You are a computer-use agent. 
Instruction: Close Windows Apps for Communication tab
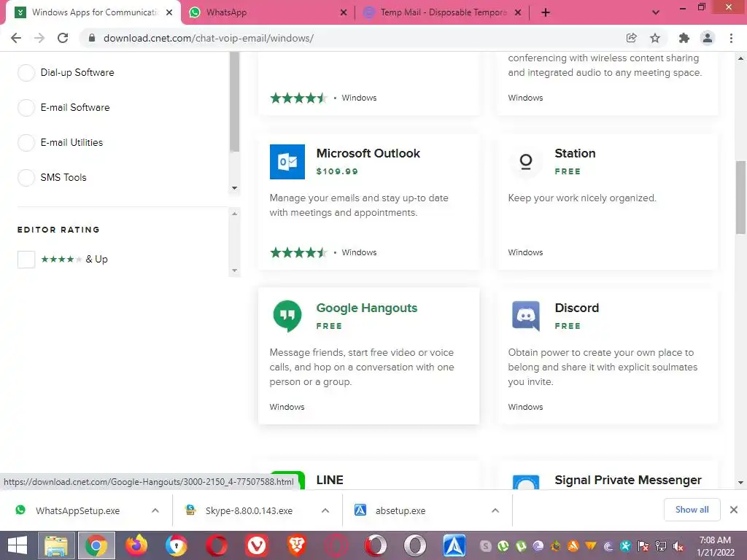click(169, 12)
